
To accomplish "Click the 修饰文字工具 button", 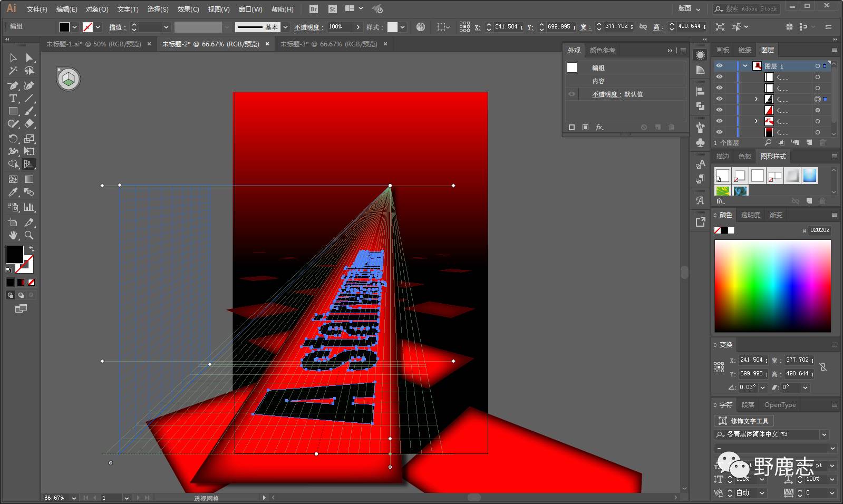I will [744, 421].
